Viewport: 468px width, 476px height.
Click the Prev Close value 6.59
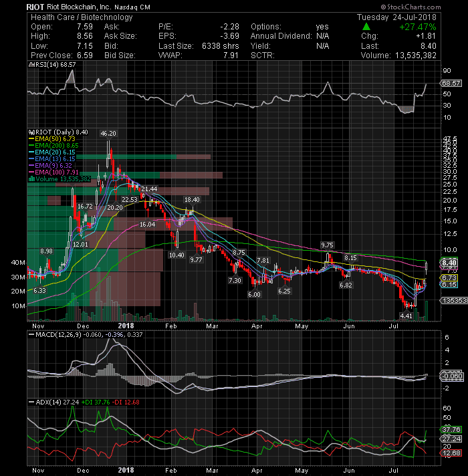pyautogui.click(x=85, y=55)
